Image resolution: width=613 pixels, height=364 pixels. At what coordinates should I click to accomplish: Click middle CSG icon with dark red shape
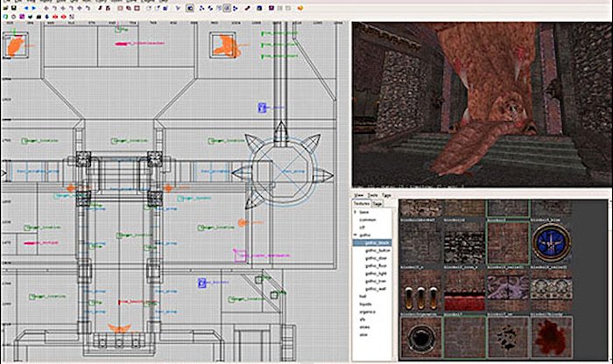[x=129, y=8]
